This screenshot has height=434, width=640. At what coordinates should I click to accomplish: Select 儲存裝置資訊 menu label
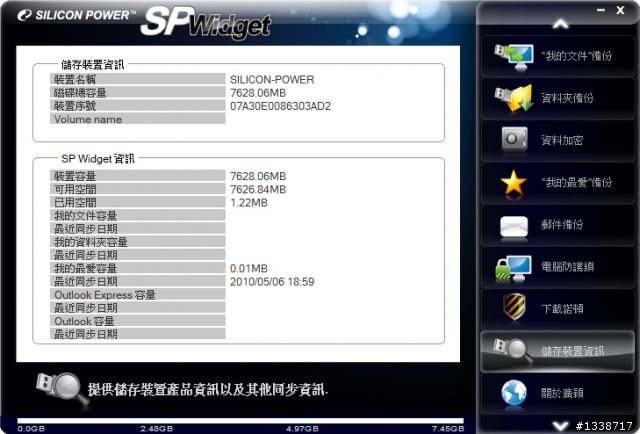pos(573,351)
